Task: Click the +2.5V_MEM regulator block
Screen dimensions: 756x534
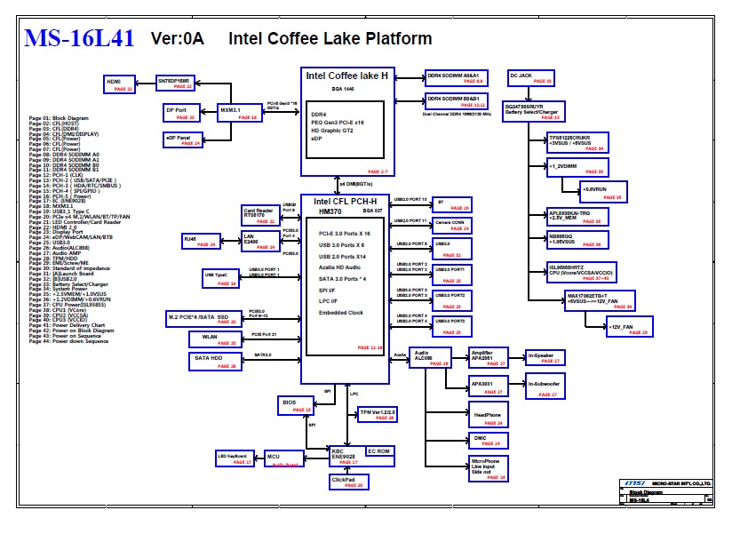Action: pos(577,217)
